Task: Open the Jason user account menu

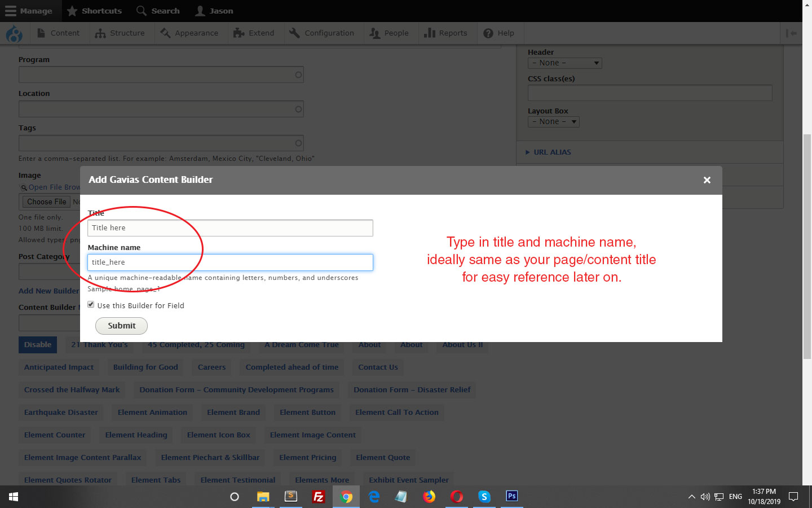Action: point(214,11)
